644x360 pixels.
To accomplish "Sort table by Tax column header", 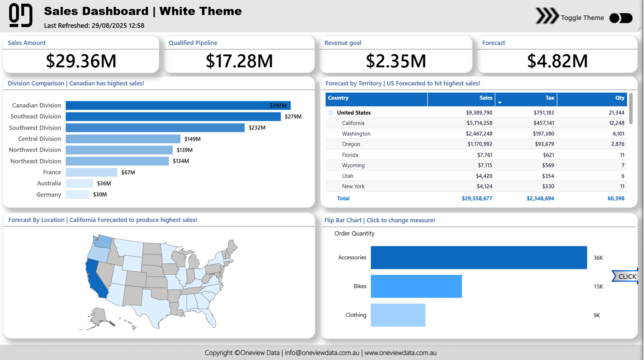I will (549, 98).
